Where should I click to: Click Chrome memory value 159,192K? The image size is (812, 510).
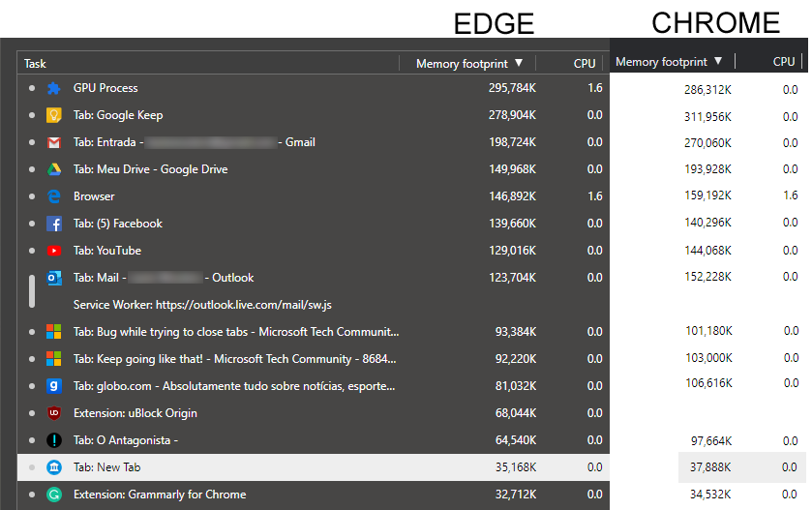(707, 195)
